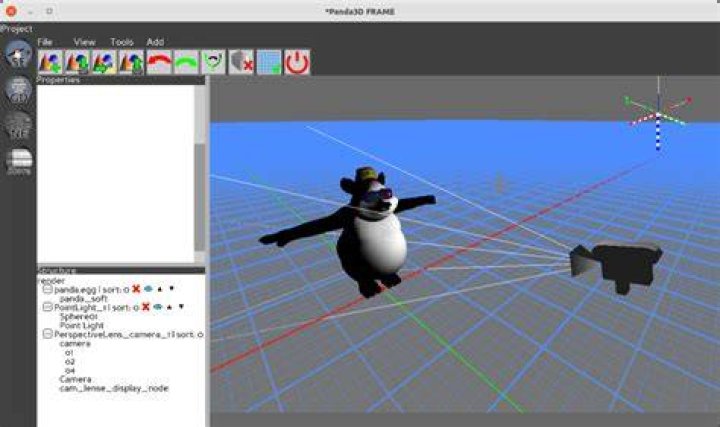720x427 pixels.
Task: Click the second scene icon in toolbar
Action: point(77,62)
